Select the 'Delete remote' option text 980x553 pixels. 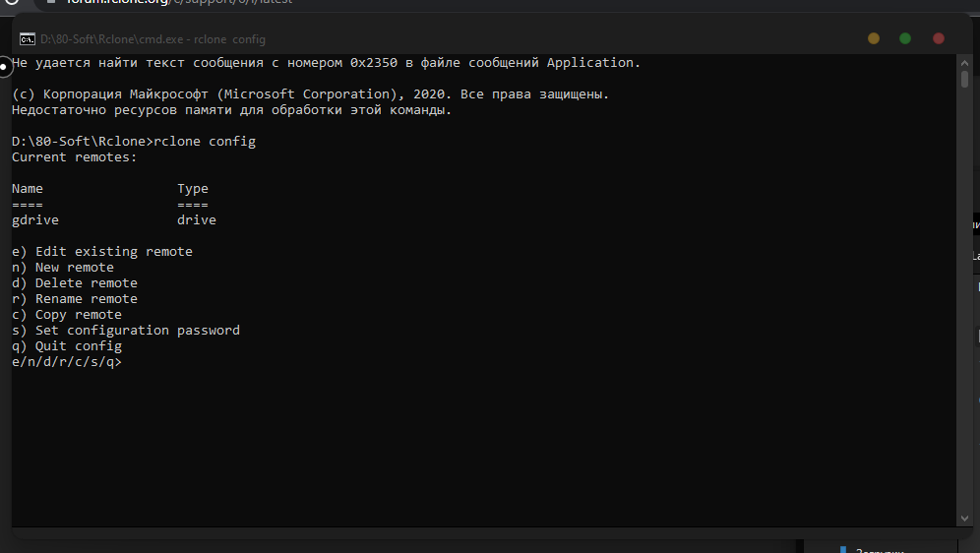coord(75,283)
